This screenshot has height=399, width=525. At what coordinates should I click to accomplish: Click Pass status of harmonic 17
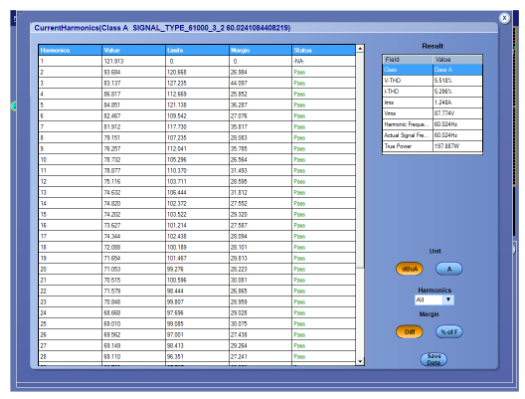coord(299,236)
